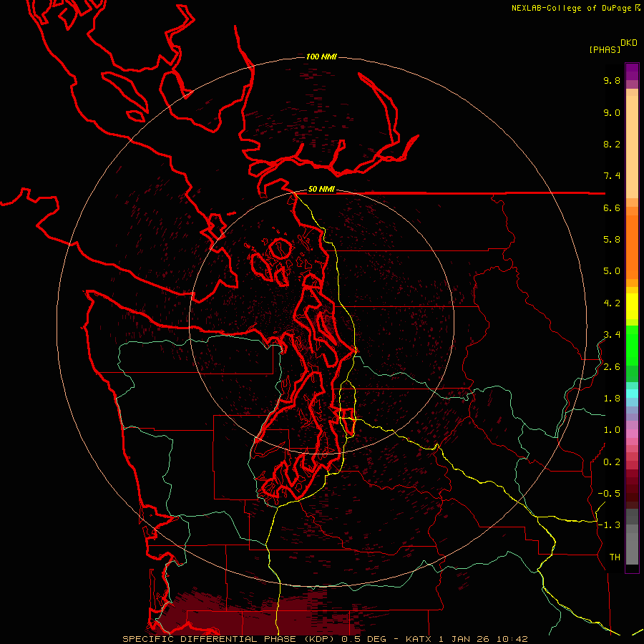Select the -0.5 legend value
This screenshot has width=644, height=644.
tap(609, 494)
